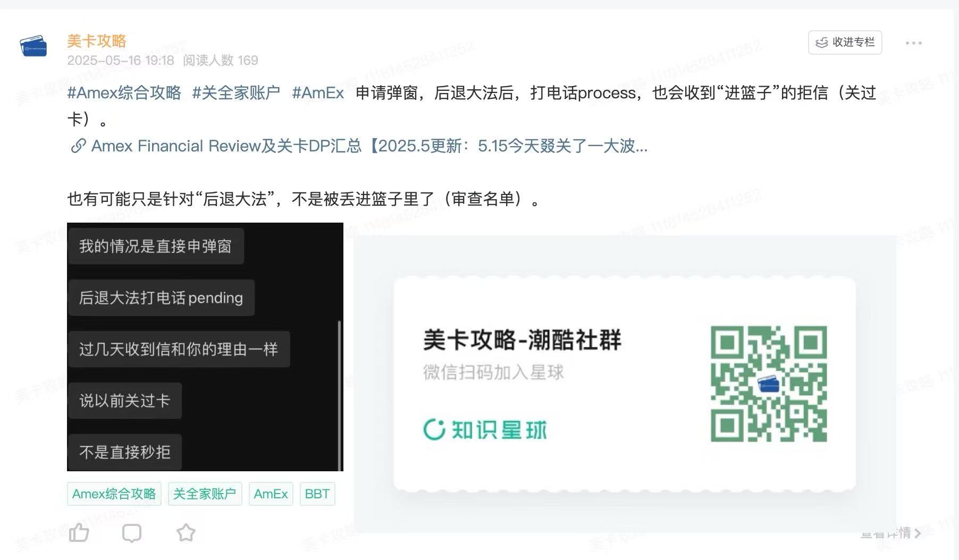Click the 美卡攻略 author name
The height and width of the screenshot is (560, 959).
tap(97, 41)
